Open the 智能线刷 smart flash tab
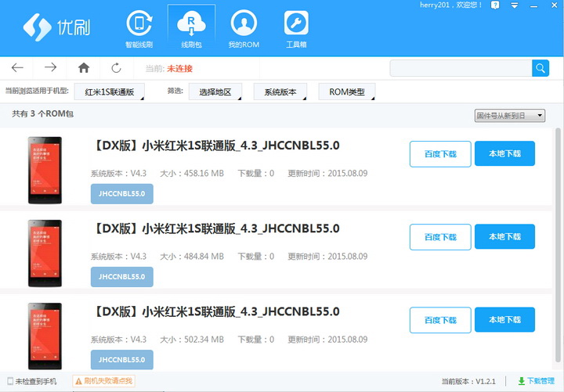Image resolution: width=564 pixels, height=392 pixels. coord(139,30)
